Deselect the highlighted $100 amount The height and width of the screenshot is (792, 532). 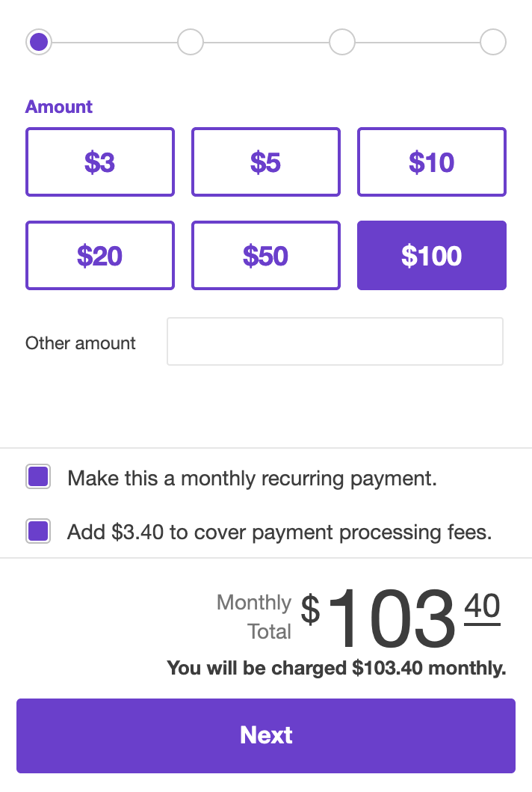coord(431,255)
